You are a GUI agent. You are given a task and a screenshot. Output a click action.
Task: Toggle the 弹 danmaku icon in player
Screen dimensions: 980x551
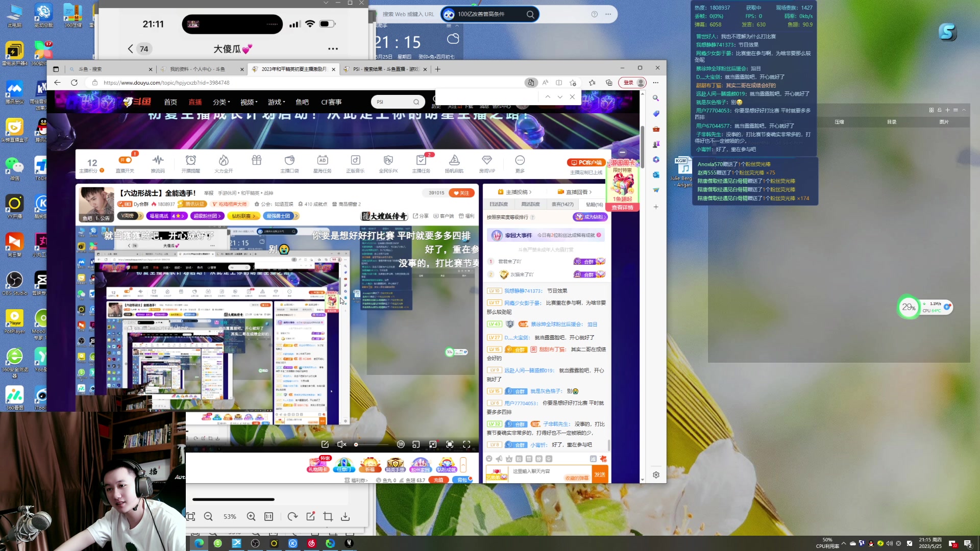point(401,444)
